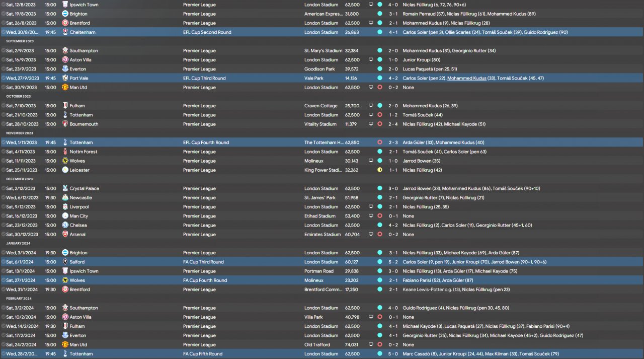This screenshot has height=359, width=644.
Task: Click the Brighton club badge on 19/8/2023
Action: pos(65,14)
